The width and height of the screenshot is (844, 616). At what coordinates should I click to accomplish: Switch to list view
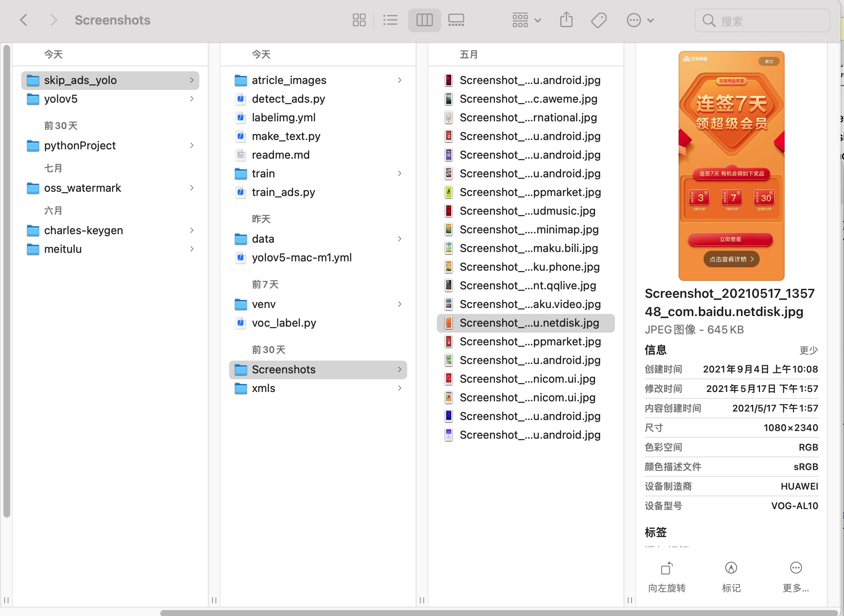390,20
